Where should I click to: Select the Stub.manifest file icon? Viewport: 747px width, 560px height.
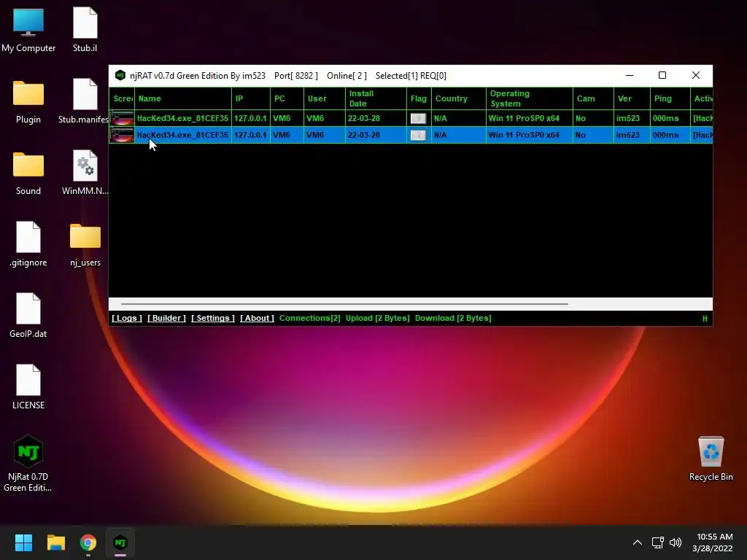[x=84, y=101]
